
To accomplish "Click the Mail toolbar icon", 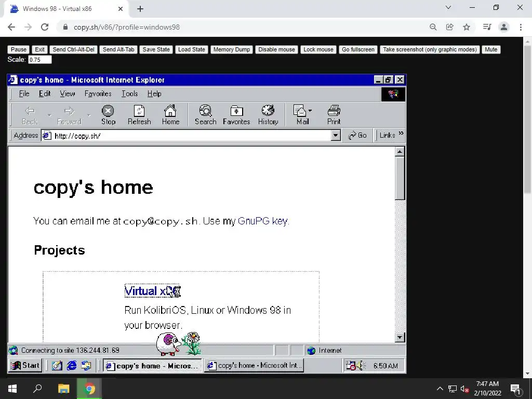I will [302, 115].
